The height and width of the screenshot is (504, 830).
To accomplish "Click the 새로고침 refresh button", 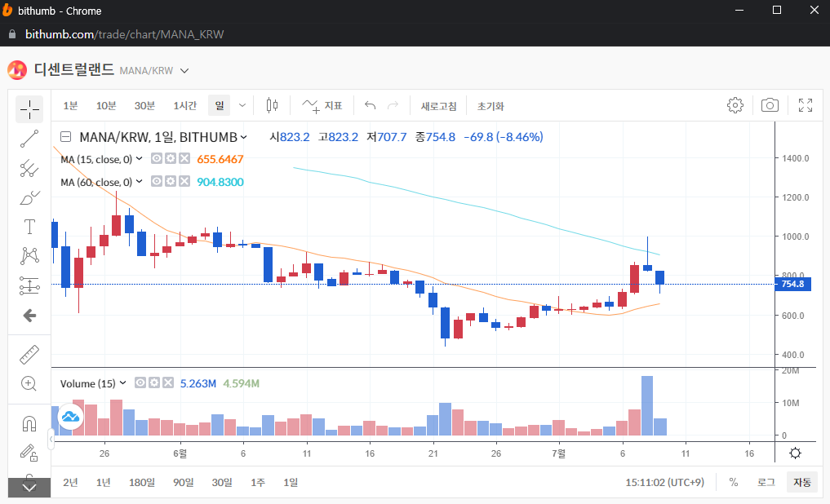I will click(438, 106).
